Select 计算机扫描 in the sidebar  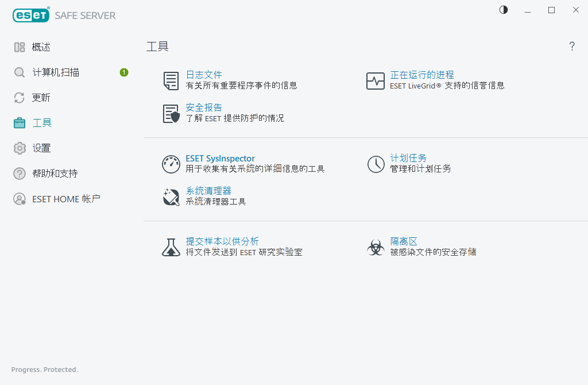tap(56, 72)
